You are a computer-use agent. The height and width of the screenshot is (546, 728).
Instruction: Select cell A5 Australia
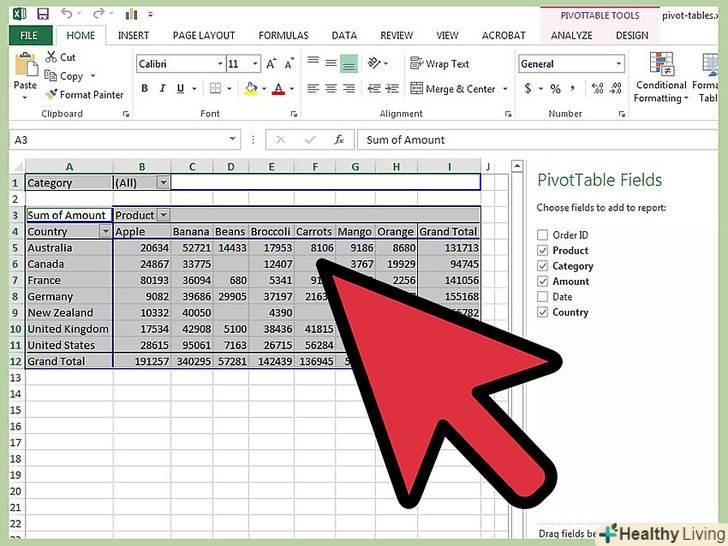[x=69, y=247]
